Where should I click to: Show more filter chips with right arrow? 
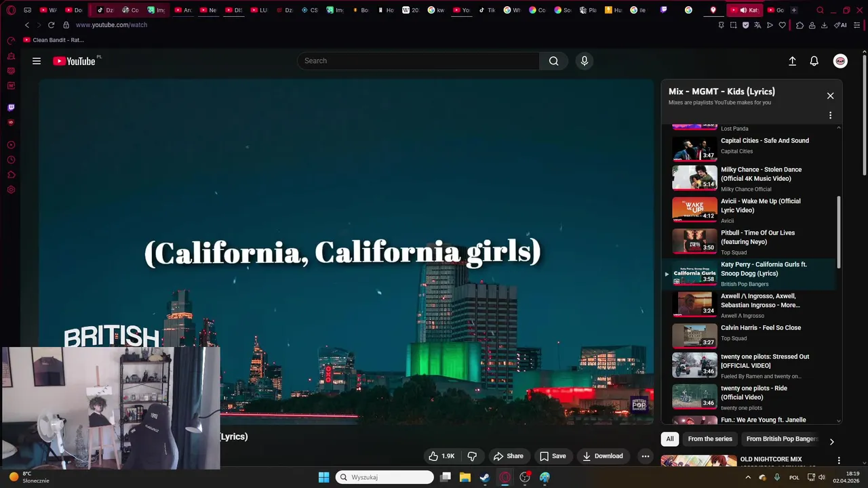click(x=831, y=442)
